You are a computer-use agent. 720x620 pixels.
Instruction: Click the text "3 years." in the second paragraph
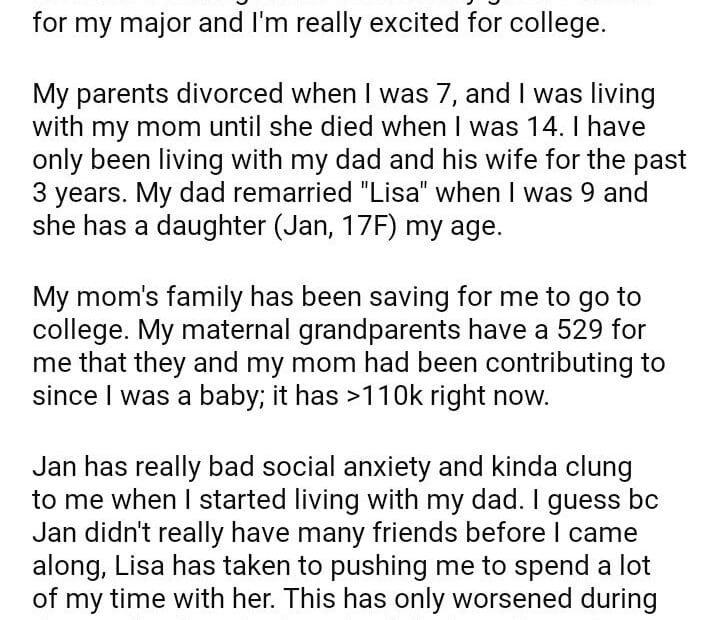point(73,192)
